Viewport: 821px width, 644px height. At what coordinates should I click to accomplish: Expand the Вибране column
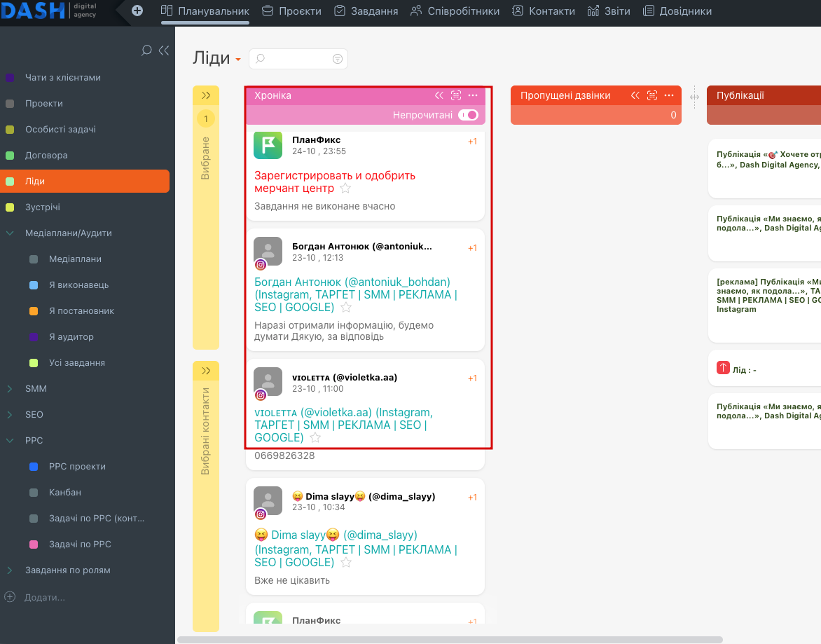[x=206, y=95]
